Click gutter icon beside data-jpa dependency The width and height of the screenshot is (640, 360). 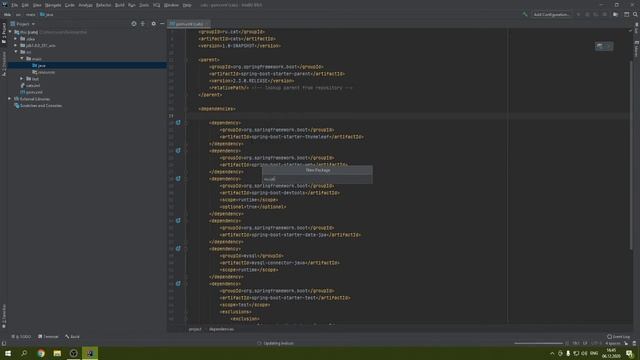(x=178, y=220)
